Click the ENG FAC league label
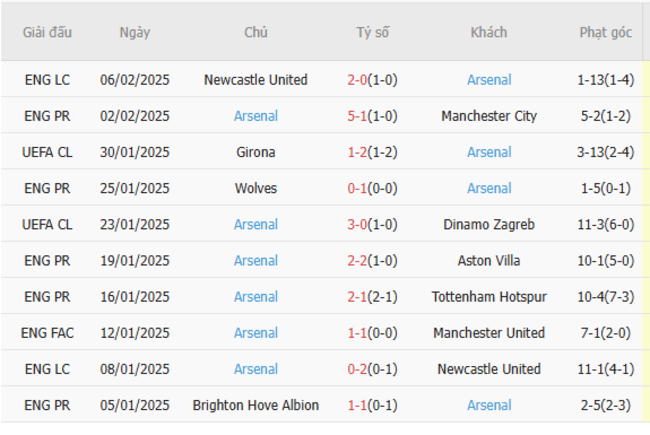650x435 pixels. [47, 332]
